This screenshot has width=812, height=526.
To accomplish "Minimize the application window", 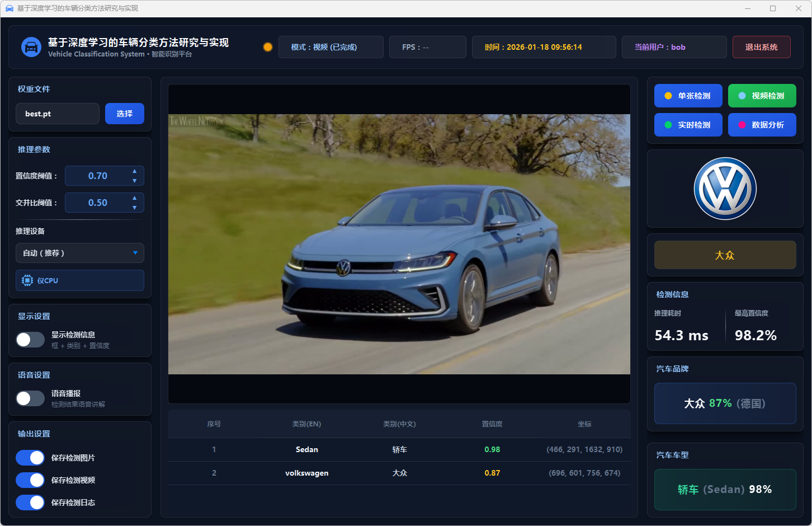I will point(748,8).
